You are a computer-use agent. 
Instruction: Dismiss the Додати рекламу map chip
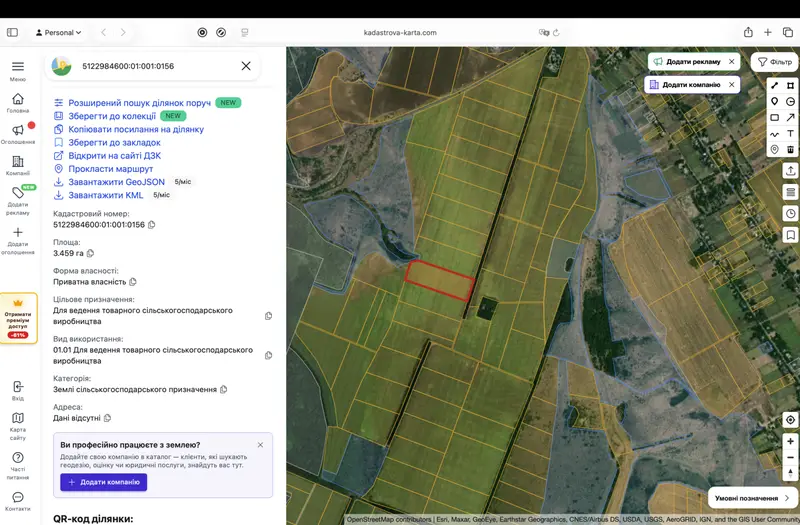[732, 62]
